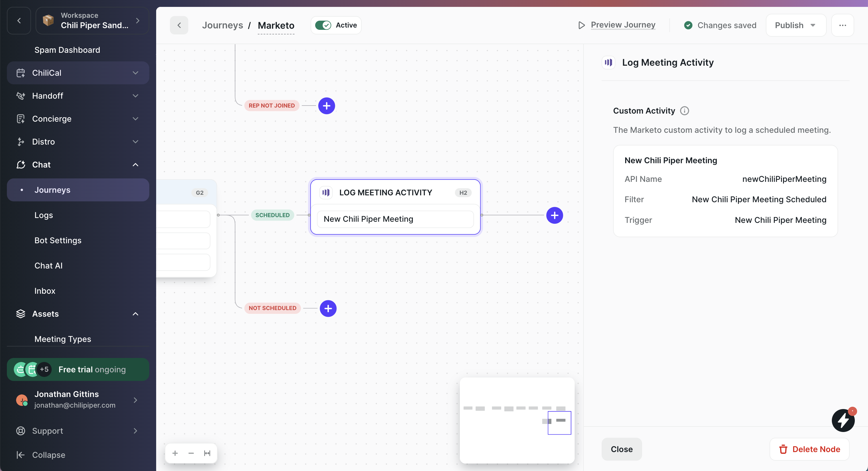Click the Preview Journey link

623,25
